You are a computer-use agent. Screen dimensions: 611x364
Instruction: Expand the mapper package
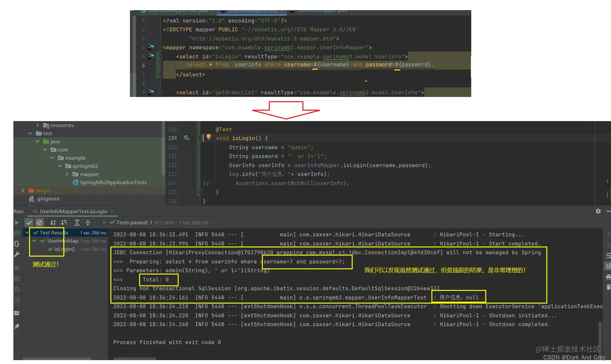(x=67, y=174)
